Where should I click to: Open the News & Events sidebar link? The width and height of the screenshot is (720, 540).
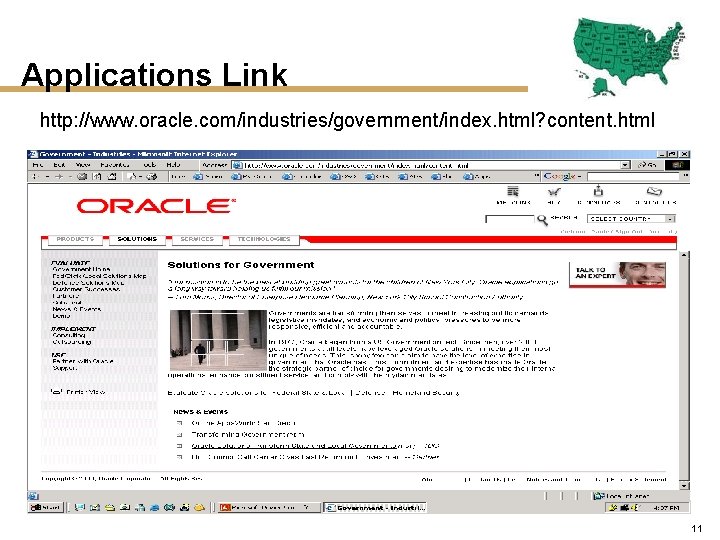(77, 309)
